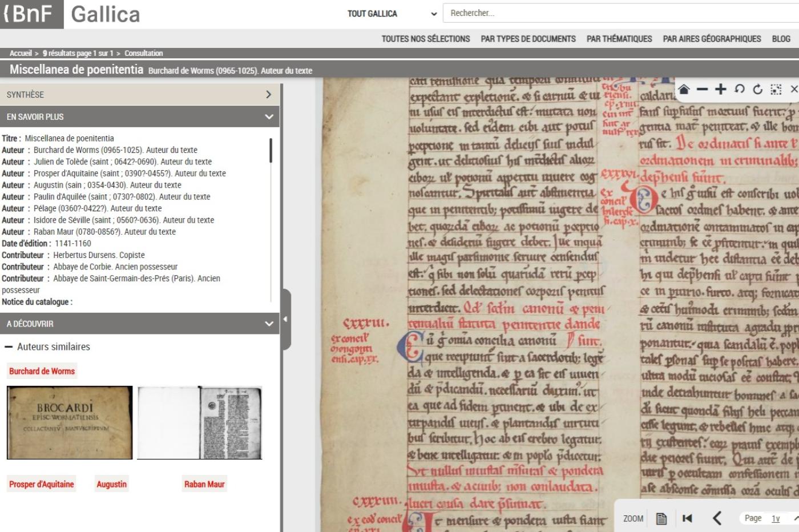The image size is (799, 532).
Task: Select 'Pélage (0360?-0422?)' author line
Action: 82,208
